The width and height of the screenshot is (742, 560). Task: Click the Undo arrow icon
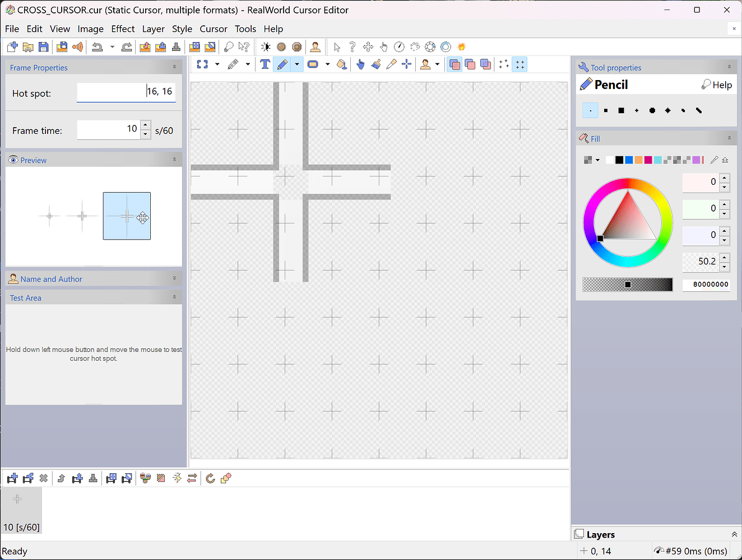(x=98, y=47)
